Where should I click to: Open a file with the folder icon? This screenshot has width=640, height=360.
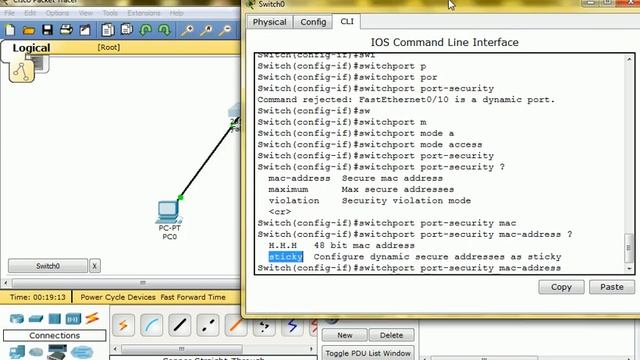(29, 30)
